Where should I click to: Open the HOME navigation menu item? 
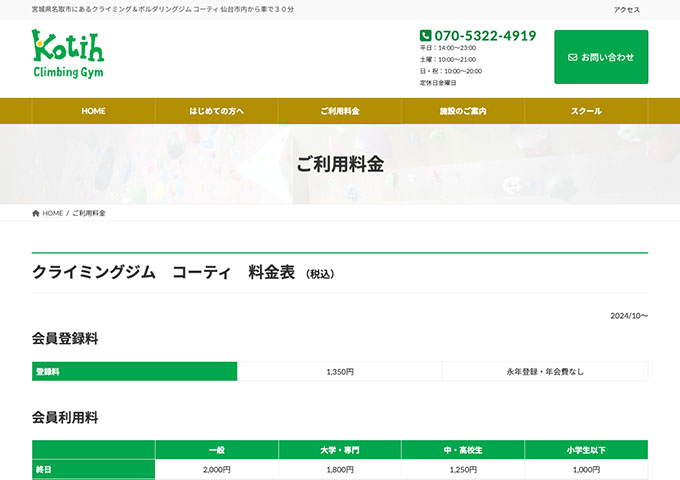tap(93, 111)
